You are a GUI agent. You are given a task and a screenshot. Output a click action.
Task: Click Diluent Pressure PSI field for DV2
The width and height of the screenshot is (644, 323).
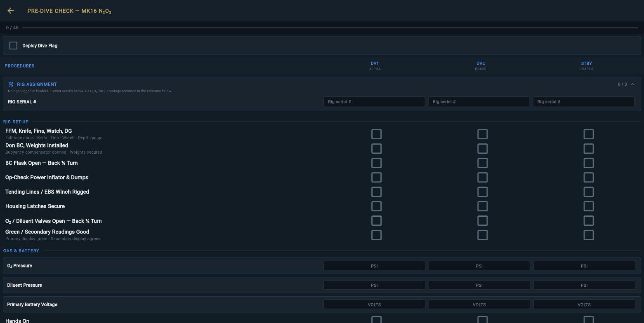coord(479,285)
